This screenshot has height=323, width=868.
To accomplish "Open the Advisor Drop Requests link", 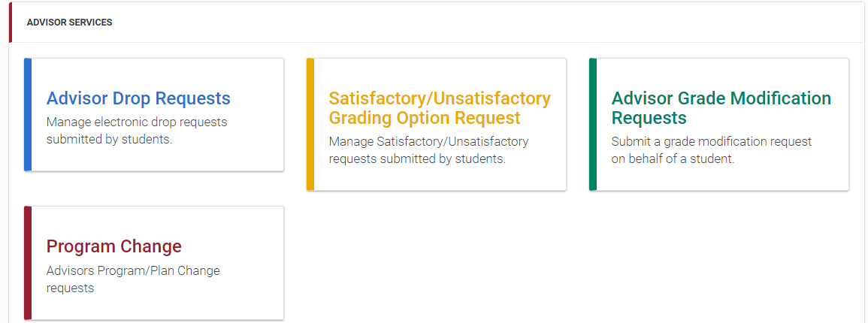I will coord(138,98).
